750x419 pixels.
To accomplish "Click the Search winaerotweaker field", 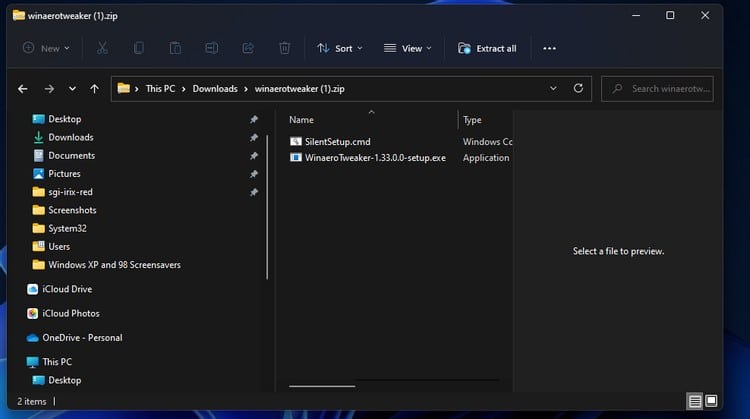I will [x=657, y=89].
